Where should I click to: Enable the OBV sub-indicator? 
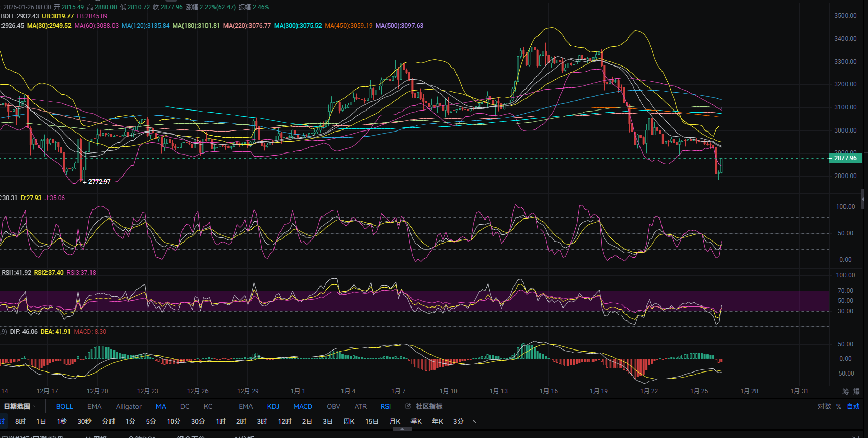coord(333,406)
